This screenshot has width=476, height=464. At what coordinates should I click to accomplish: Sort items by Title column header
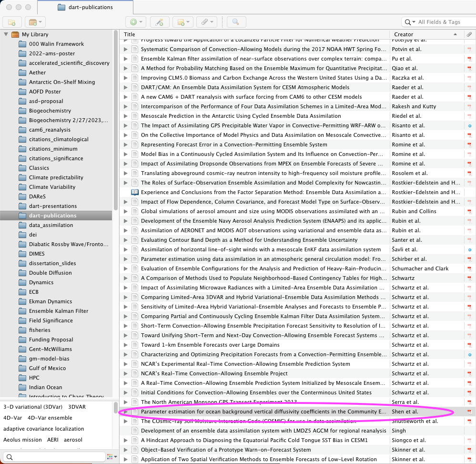[253, 34]
